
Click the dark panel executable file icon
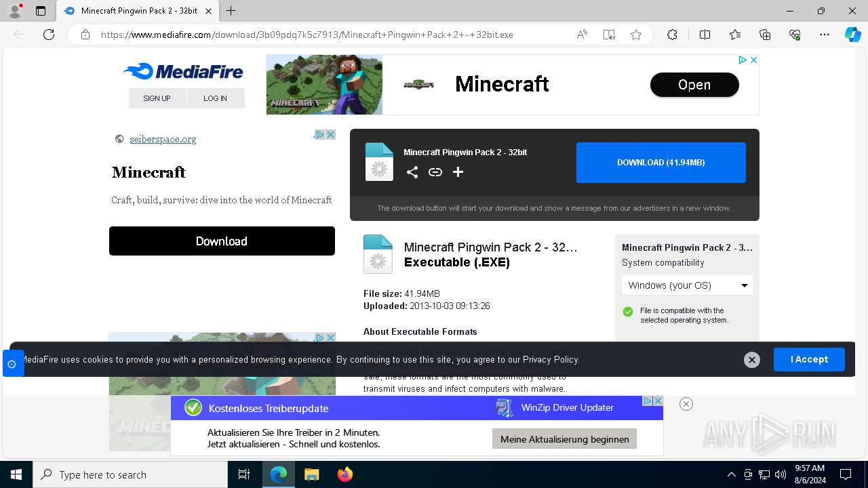[379, 162]
